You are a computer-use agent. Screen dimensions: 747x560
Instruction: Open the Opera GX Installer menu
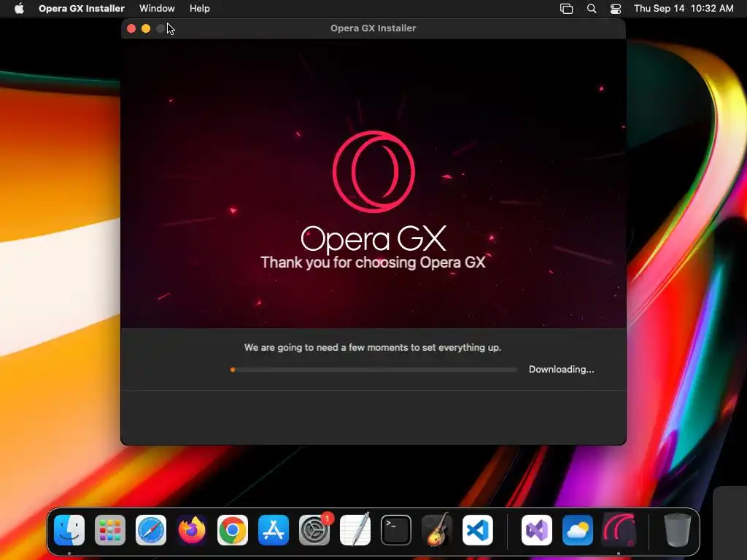click(x=82, y=9)
